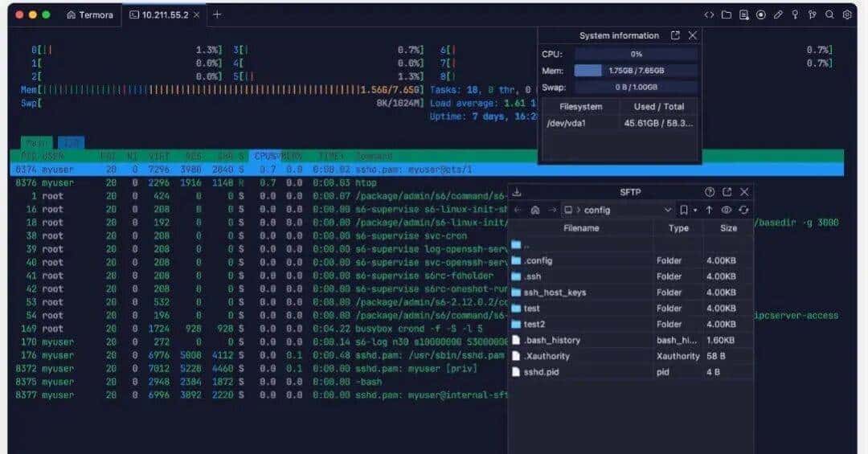Open the key manager icon
868x454 pixels.
coord(795,14)
